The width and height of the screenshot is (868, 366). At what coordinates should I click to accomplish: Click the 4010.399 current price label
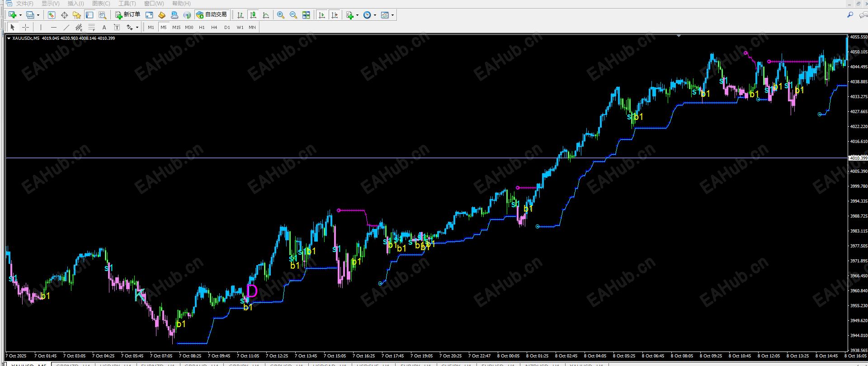[858, 158]
